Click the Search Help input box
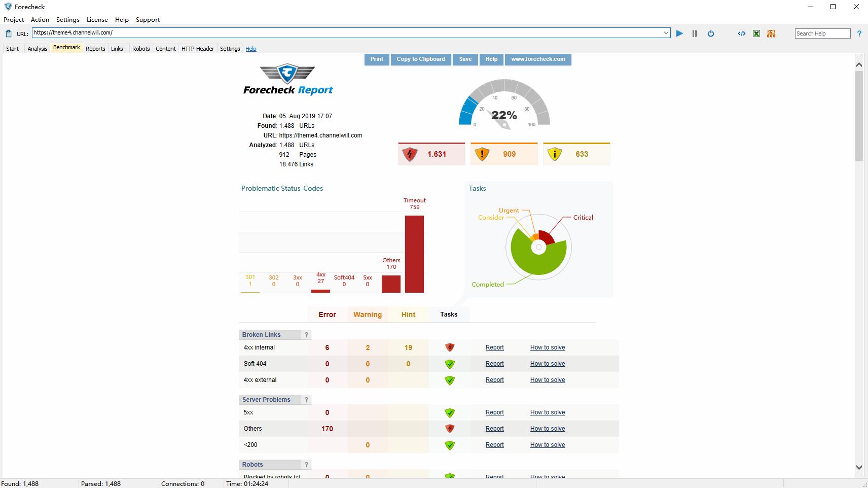Image resolution: width=868 pixels, height=488 pixels. [822, 33]
